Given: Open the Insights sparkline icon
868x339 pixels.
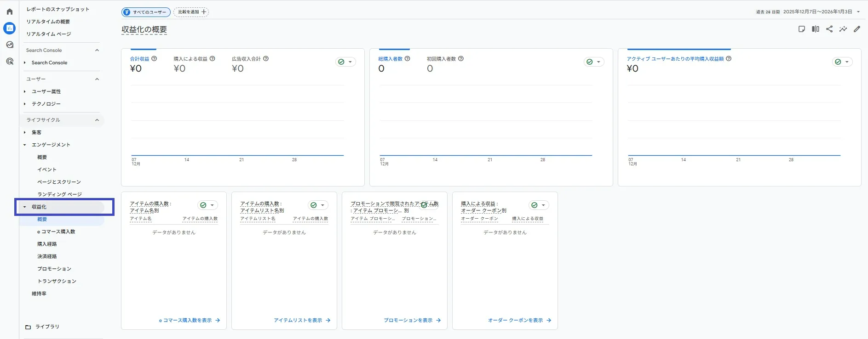Looking at the screenshot, I should pyautogui.click(x=843, y=29).
